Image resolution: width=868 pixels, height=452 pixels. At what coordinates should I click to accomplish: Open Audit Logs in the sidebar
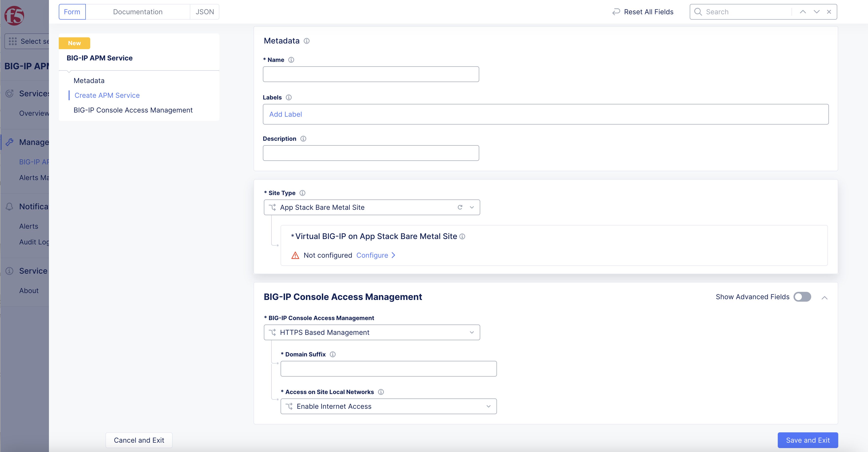34,242
